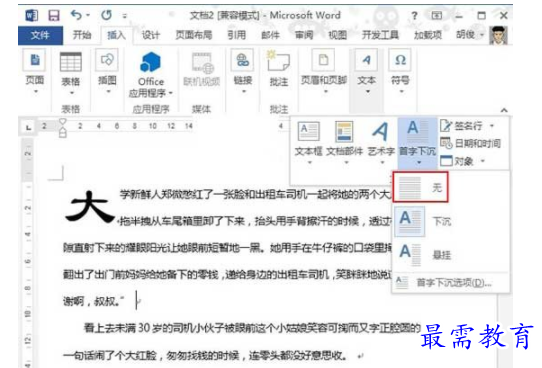Click the user profile picture

498,35
